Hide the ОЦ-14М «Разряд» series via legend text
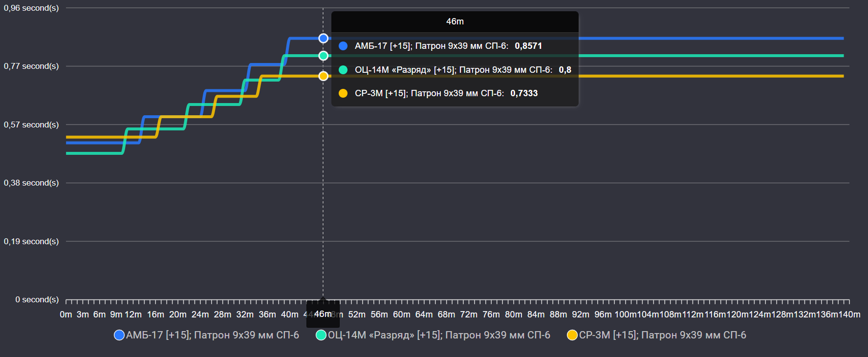Screen dimensions: 868x357 tap(438, 335)
